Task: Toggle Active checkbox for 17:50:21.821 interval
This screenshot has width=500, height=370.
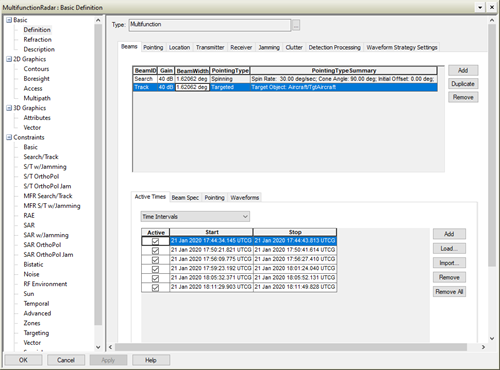Action: click(155, 250)
